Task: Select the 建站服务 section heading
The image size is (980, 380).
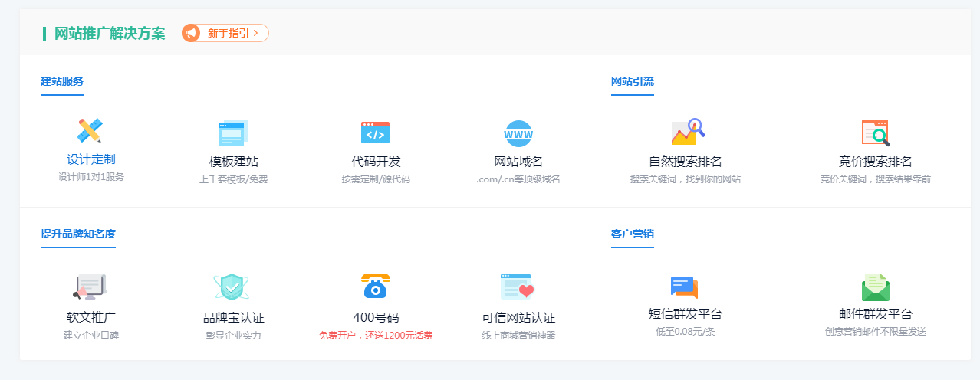Action: tap(62, 81)
